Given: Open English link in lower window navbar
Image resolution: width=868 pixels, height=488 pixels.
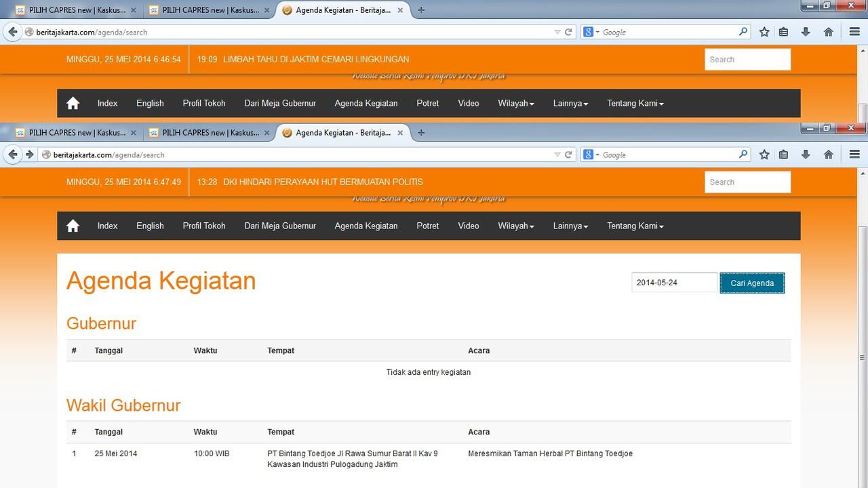Looking at the screenshot, I should pos(150,226).
